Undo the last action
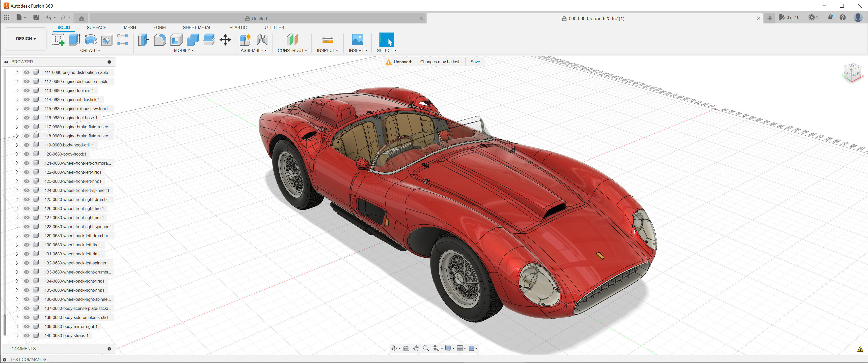Image resolution: width=868 pixels, height=363 pixels. [x=49, y=17]
